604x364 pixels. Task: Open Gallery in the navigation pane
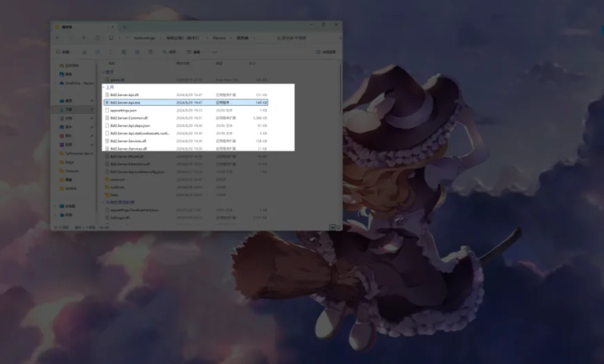click(x=66, y=74)
